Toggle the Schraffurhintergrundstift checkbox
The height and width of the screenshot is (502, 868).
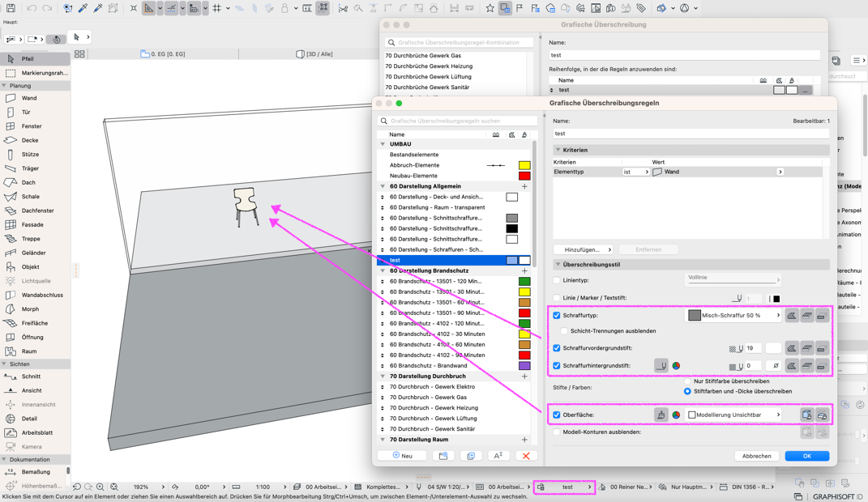557,365
